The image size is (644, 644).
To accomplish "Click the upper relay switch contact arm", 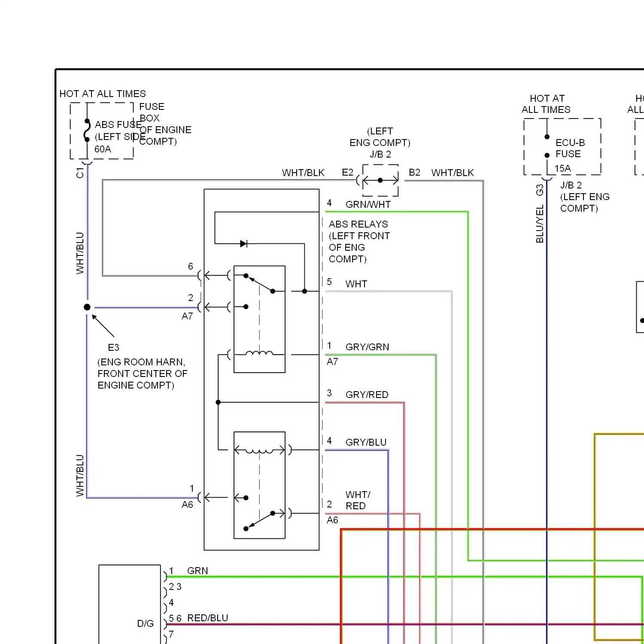I will coord(259,283).
